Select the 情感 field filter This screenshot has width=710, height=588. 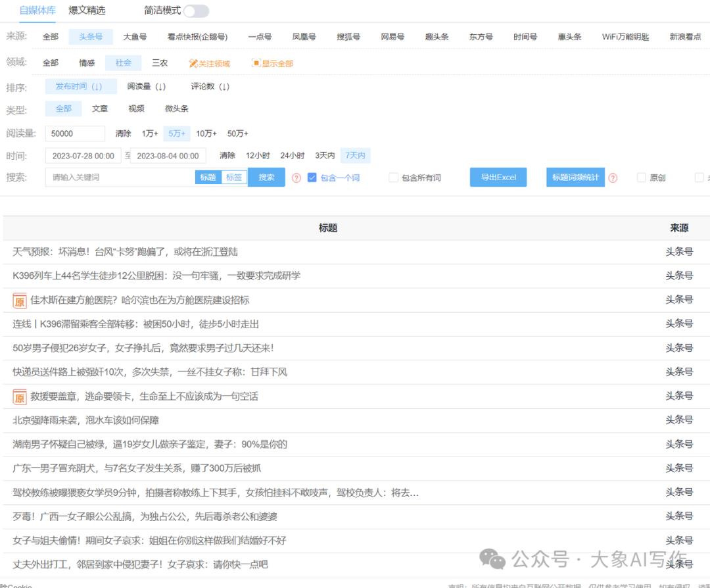tap(87, 62)
